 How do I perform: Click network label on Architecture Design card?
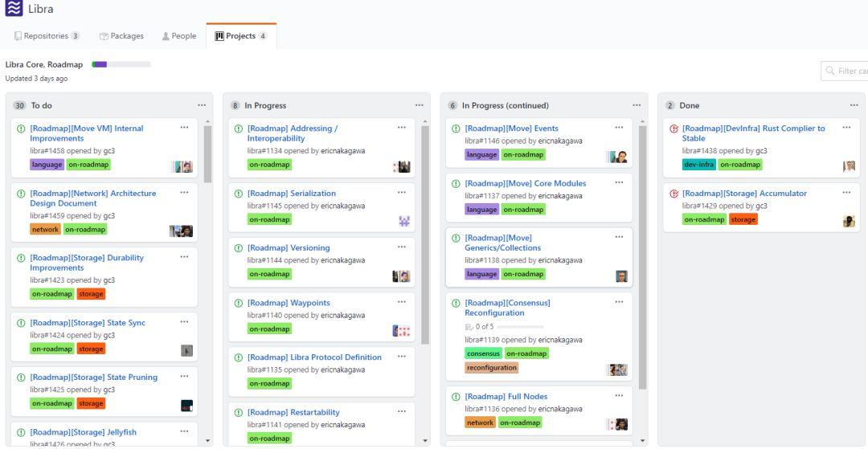point(45,229)
